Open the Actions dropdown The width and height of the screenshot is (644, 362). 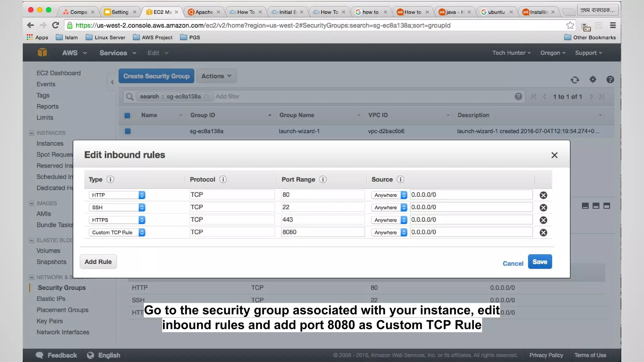tap(216, 76)
